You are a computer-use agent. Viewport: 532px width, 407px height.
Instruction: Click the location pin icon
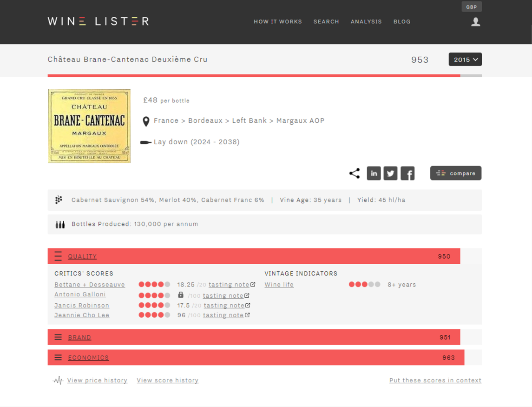click(x=146, y=121)
